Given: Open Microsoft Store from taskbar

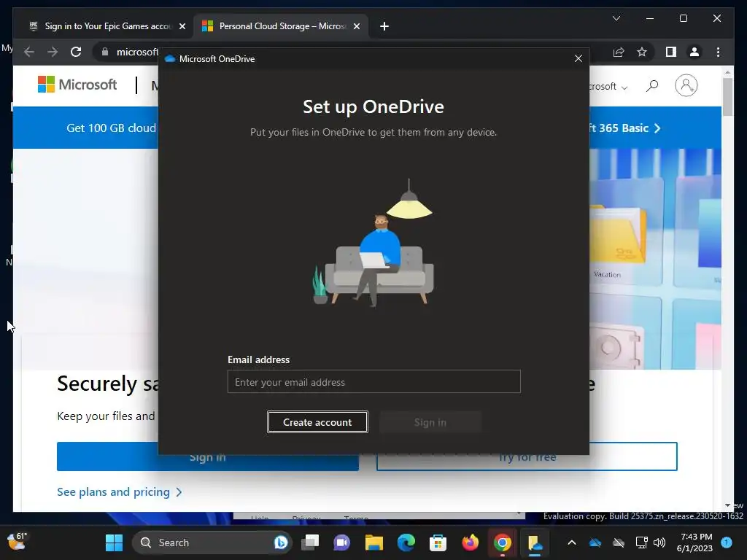Looking at the screenshot, I should point(438,542).
